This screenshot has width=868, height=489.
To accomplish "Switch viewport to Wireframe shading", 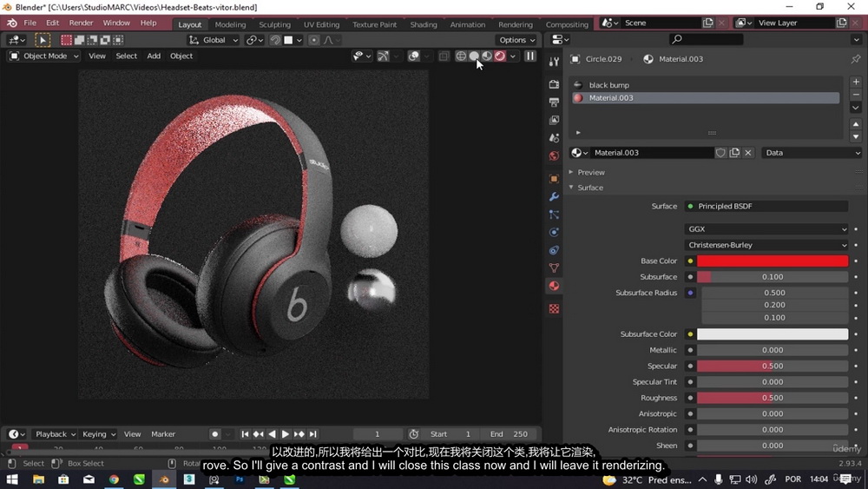I will click(x=461, y=56).
